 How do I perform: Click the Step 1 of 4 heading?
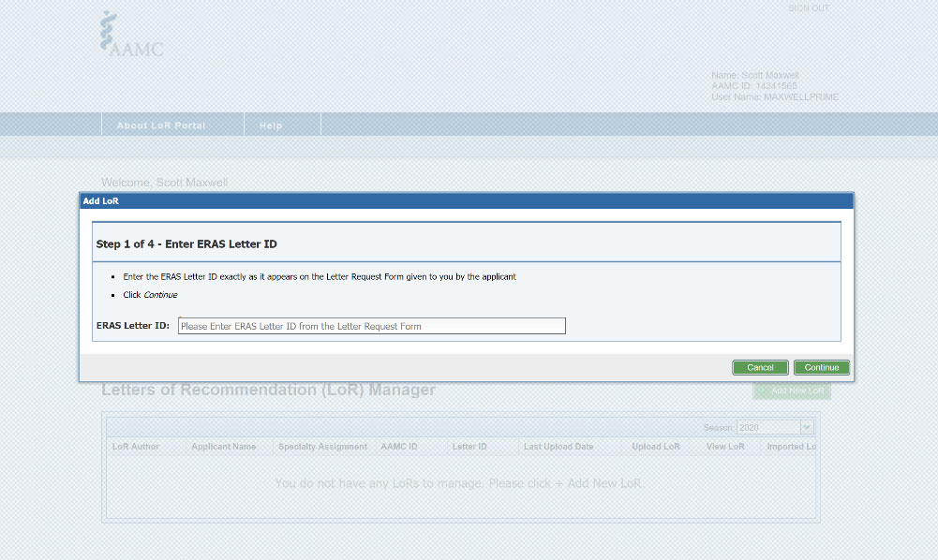[x=186, y=243]
